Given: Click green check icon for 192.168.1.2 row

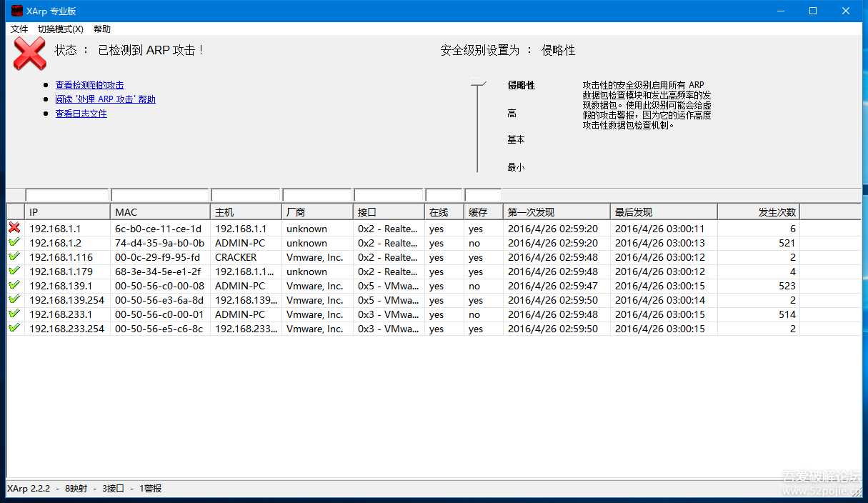Looking at the screenshot, I should (x=14, y=242).
